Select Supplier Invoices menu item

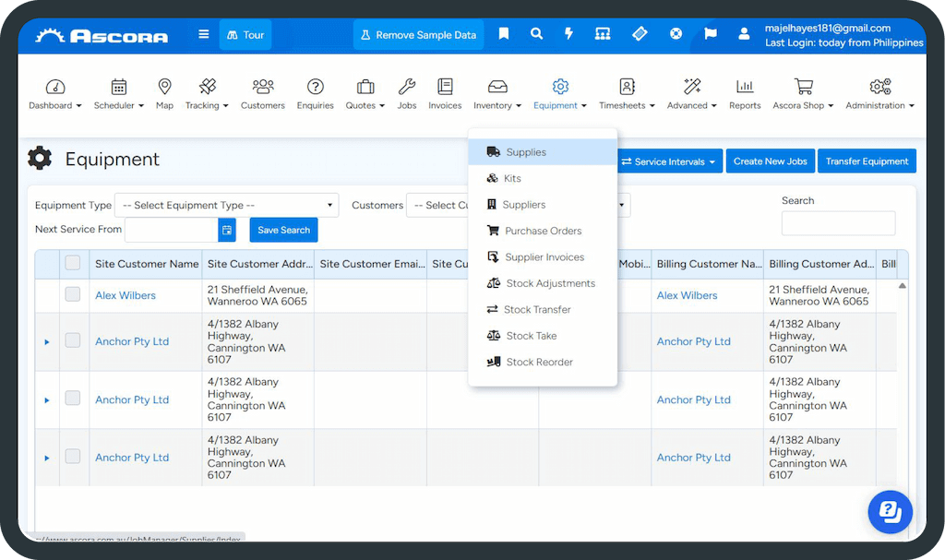(x=543, y=256)
